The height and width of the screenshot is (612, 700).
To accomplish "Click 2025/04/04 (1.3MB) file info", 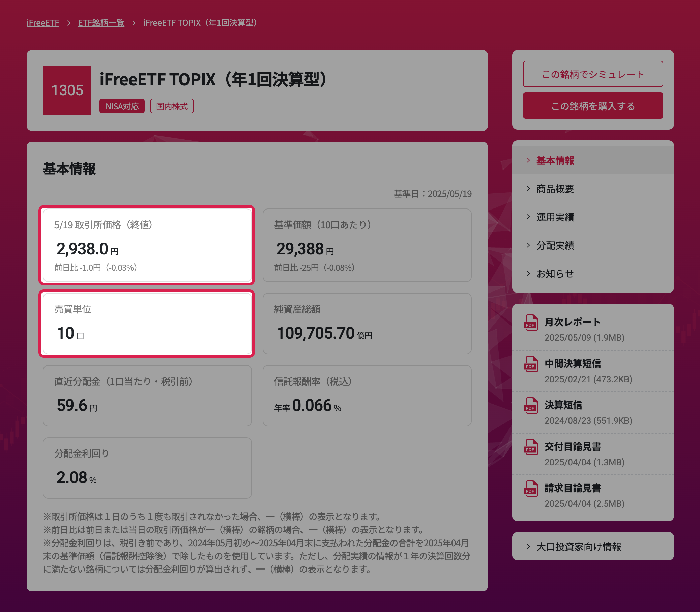I will click(x=584, y=463).
